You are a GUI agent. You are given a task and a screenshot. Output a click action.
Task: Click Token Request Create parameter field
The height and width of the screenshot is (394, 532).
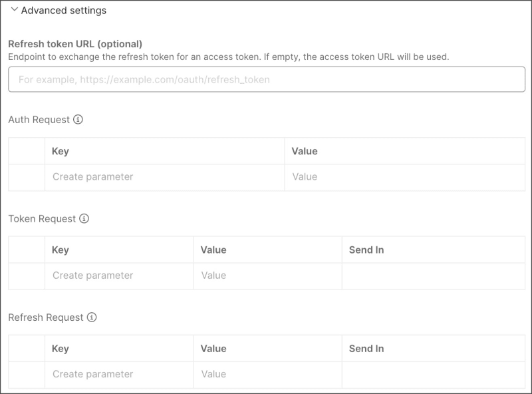pos(119,276)
